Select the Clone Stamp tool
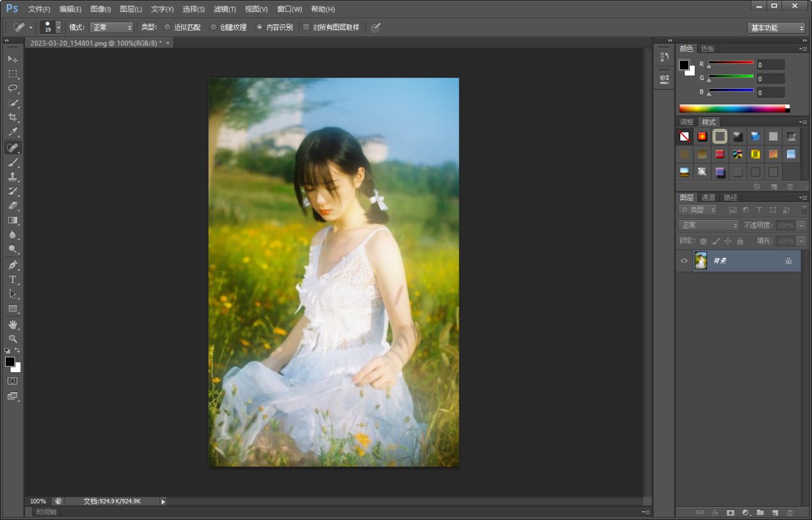 coord(12,177)
